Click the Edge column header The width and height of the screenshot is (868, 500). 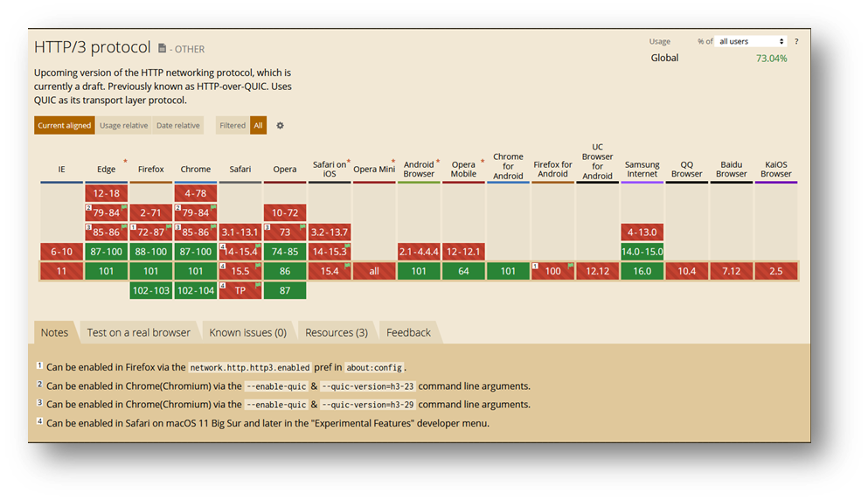(x=107, y=170)
